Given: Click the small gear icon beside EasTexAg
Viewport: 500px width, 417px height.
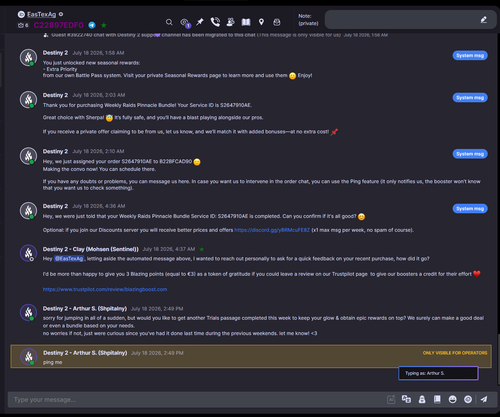Looking at the screenshot, I should pyautogui.click(x=61, y=14).
